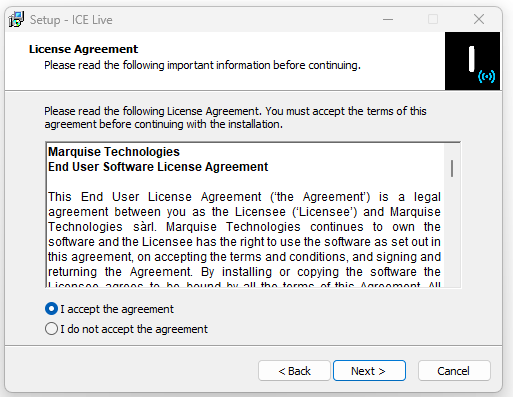The image size is (513, 397).
Task: Click 'End User Software License Agreement' title line
Action: (x=158, y=167)
